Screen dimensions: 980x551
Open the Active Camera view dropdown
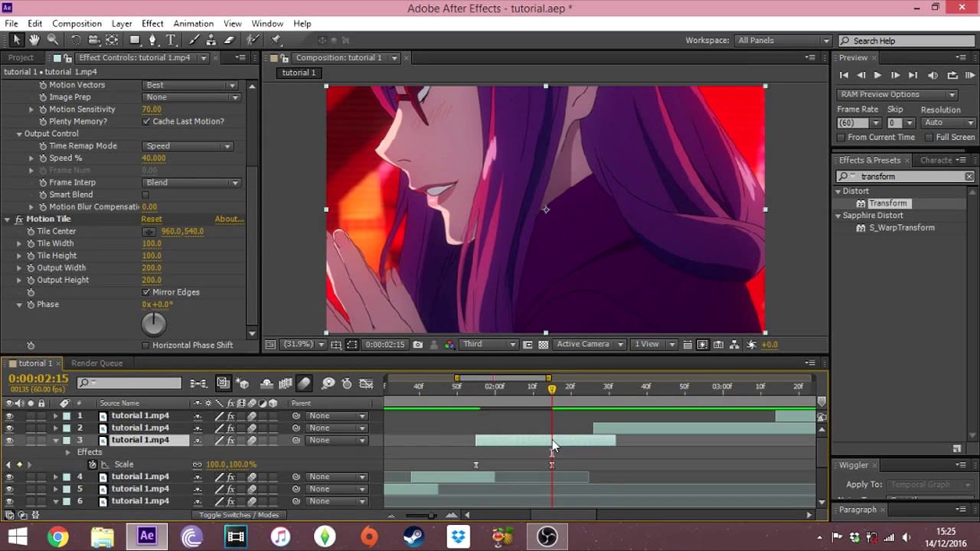click(590, 344)
